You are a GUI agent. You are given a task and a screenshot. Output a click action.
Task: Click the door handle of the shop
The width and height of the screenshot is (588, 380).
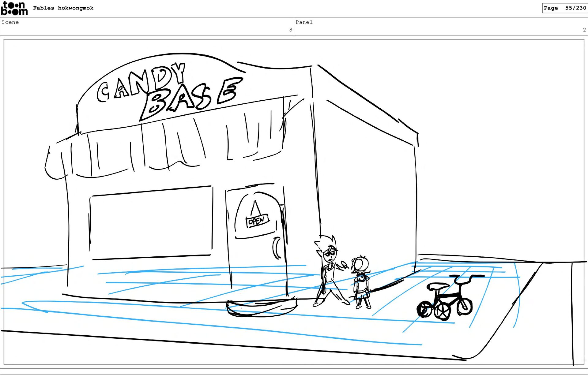pyautogui.click(x=277, y=247)
